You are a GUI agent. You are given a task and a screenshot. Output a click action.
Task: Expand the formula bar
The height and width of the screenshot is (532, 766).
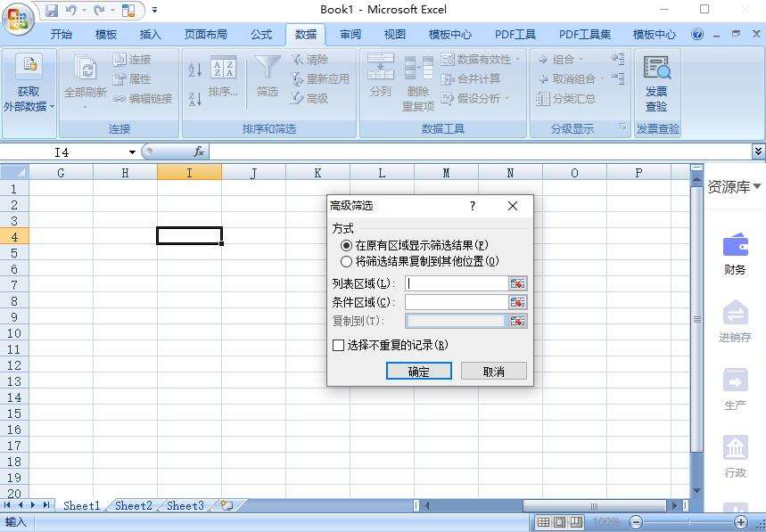(758, 151)
